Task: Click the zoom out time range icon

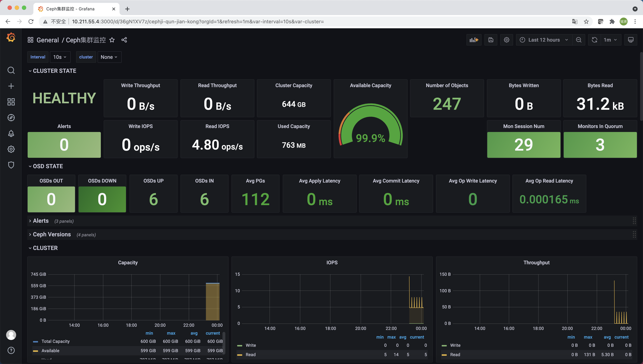Action: click(x=578, y=40)
